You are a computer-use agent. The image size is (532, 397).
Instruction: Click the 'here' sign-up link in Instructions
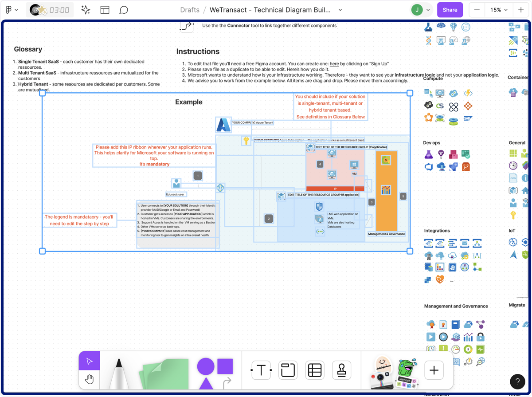click(334, 64)
